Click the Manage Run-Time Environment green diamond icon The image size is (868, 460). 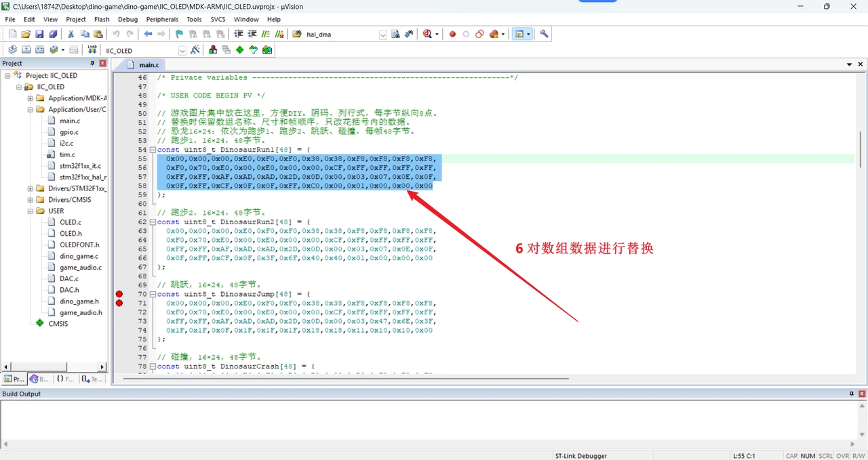[240, 50]
